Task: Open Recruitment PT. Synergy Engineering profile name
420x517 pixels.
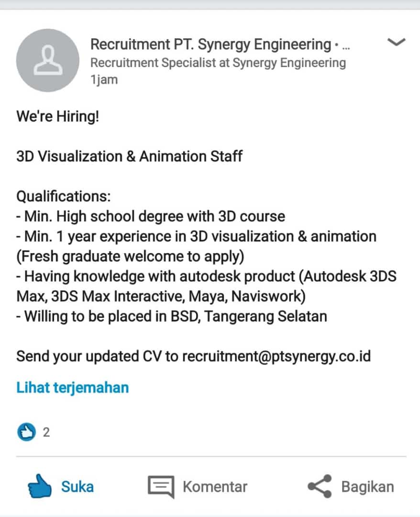Action: [x=210, y=45]
